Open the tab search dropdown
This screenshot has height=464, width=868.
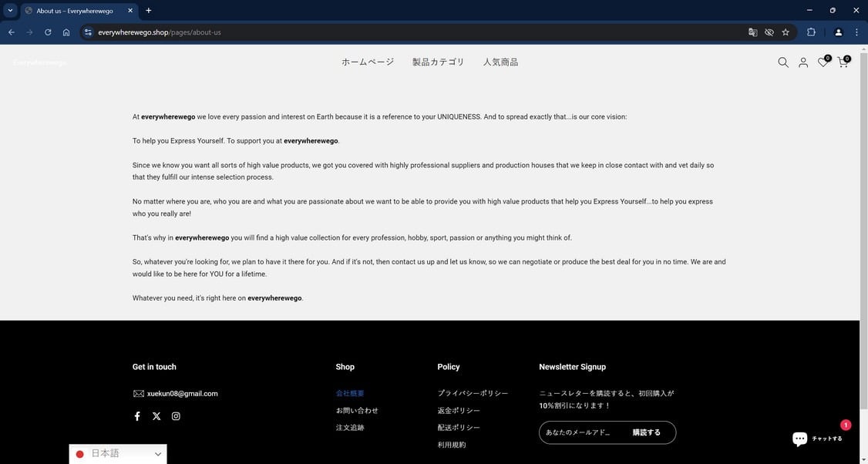[x=10, y=10]
